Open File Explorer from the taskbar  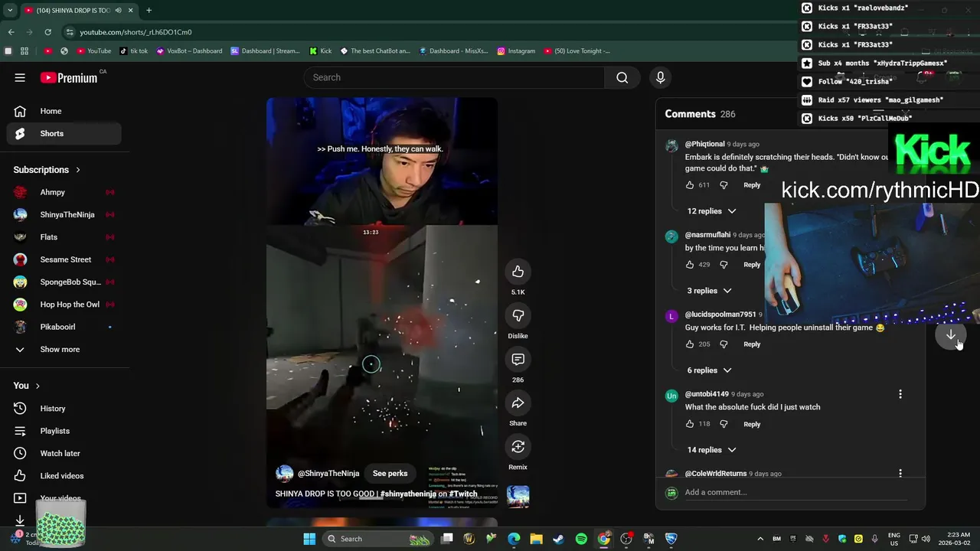point(536,539)
